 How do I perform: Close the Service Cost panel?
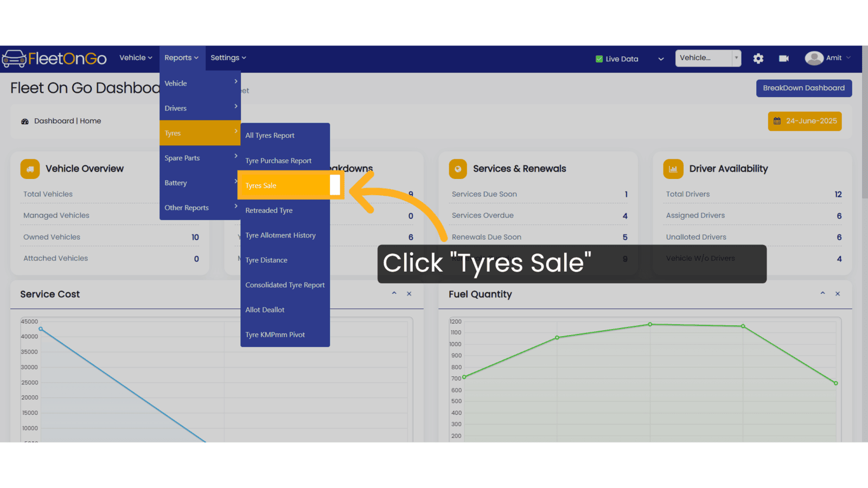coord(409,294)
